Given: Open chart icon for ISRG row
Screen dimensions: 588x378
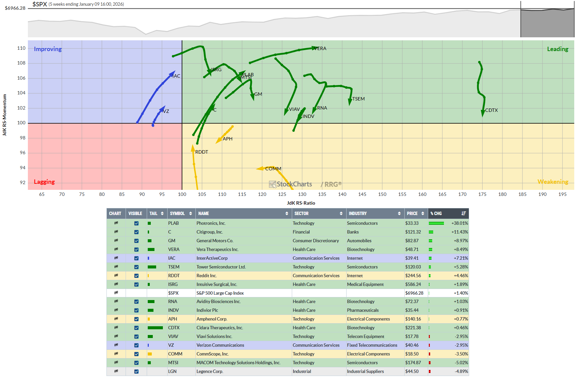Looking at the screenshot, I should pyautogui.click(x=116, y=284).
